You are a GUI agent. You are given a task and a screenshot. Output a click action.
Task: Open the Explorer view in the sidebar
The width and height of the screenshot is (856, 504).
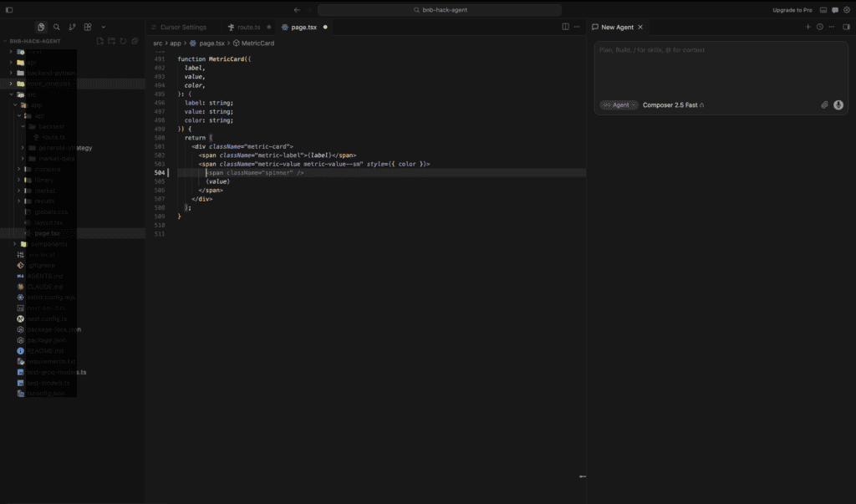pos(41,27)
